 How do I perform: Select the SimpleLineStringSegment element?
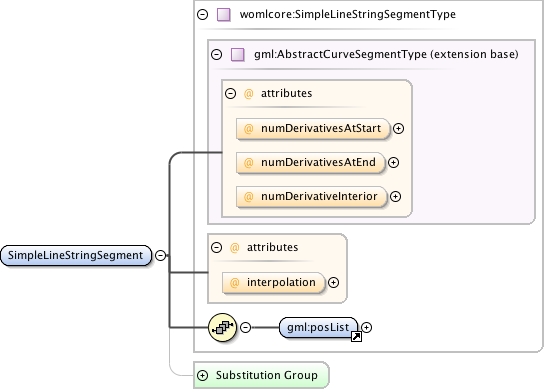[x=76, y=255]
